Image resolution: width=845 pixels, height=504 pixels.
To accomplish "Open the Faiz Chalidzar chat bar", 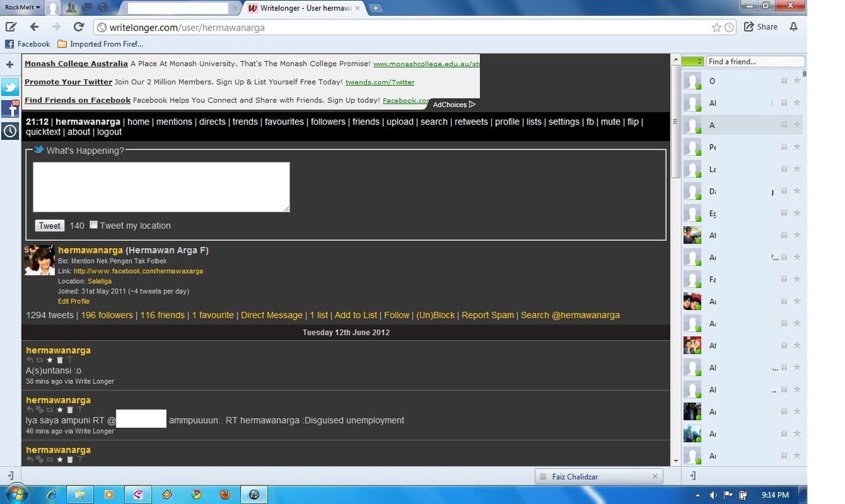I will click(x=599, y=476).
